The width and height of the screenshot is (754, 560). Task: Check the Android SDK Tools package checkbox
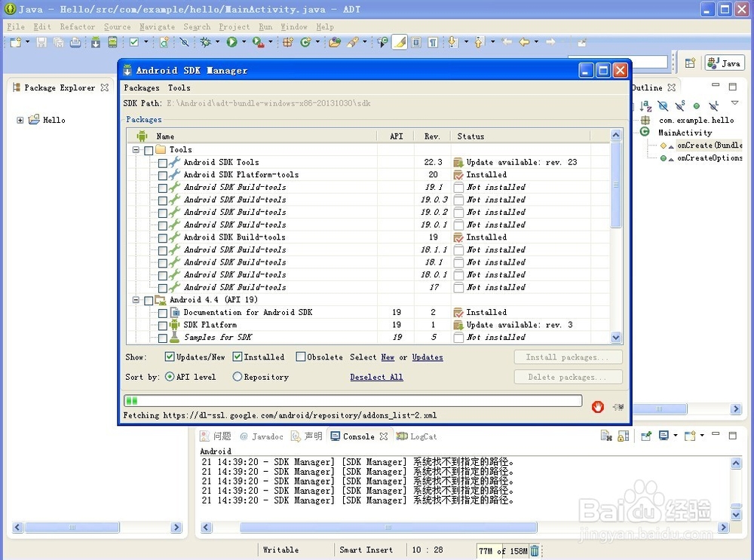pos(163,163)
